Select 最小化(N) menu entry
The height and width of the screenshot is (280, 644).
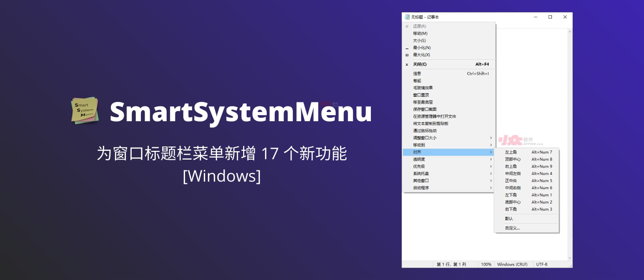click(x=449, y=48)
